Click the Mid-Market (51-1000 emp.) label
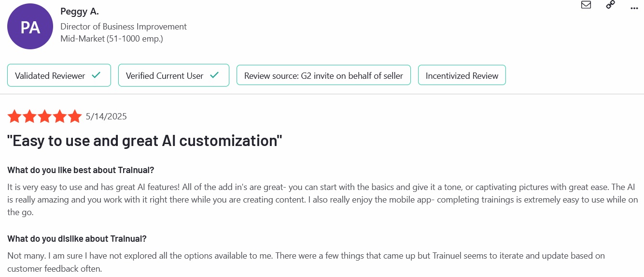644x277 pixels. pyautogui.click(x=112, y=39)
